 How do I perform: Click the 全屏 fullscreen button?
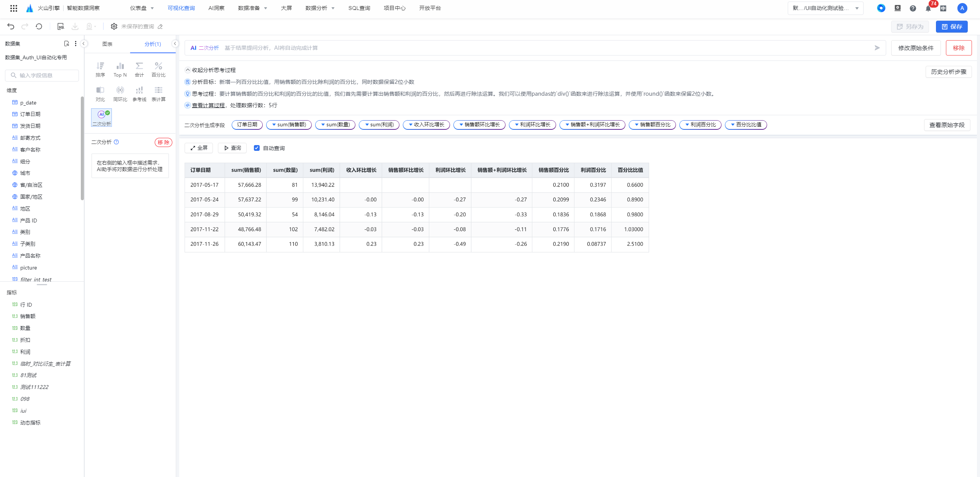199,148
